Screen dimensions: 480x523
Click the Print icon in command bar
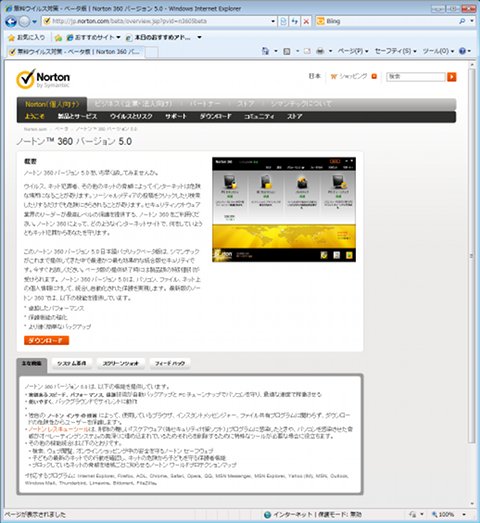click(x=320, y=51)
